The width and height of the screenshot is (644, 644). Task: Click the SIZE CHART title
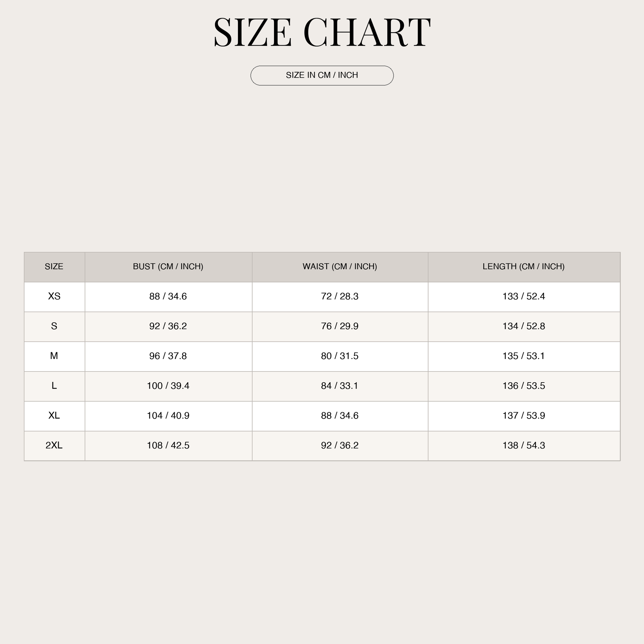(x=322, y=32)
